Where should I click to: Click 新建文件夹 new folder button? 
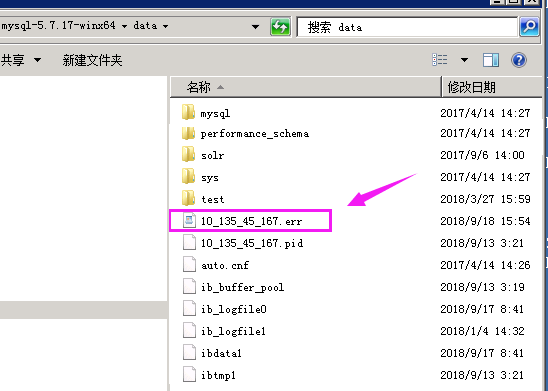pyautogui.click(x=92, y=60)
